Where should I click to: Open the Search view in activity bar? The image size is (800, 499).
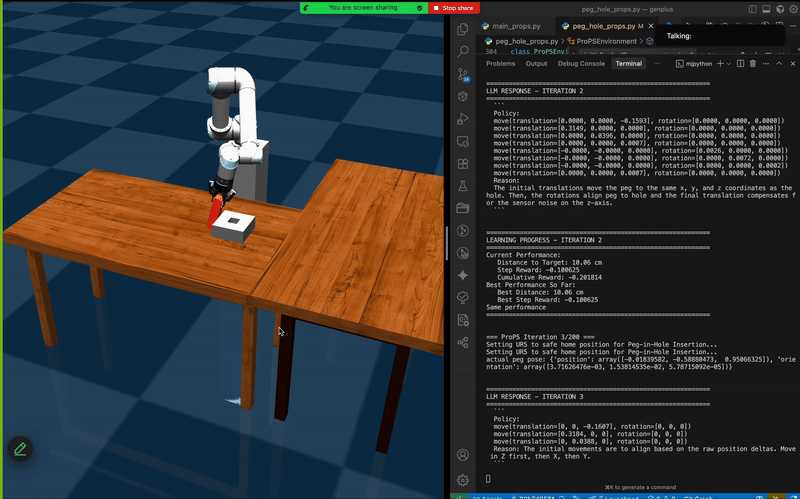(x=463, y=52)
